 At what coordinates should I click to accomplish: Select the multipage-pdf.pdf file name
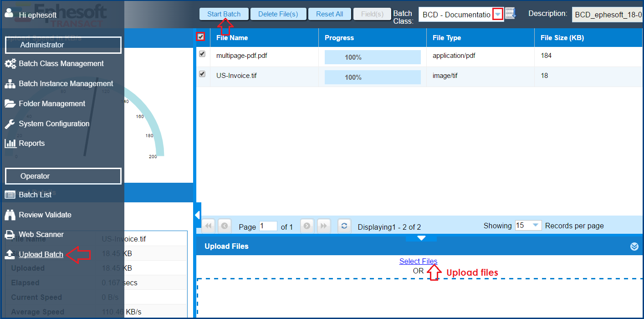[242, 56]
